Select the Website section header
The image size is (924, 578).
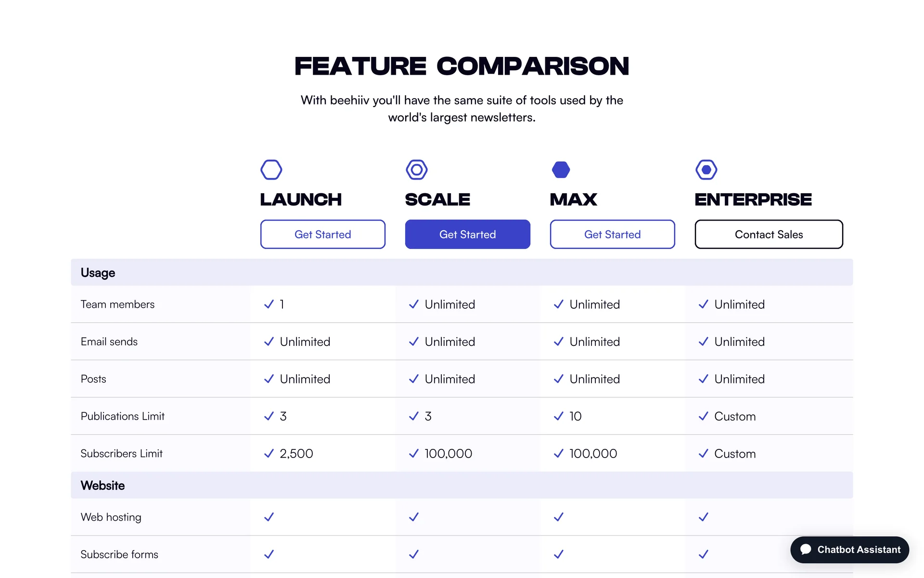click(103, 486)
